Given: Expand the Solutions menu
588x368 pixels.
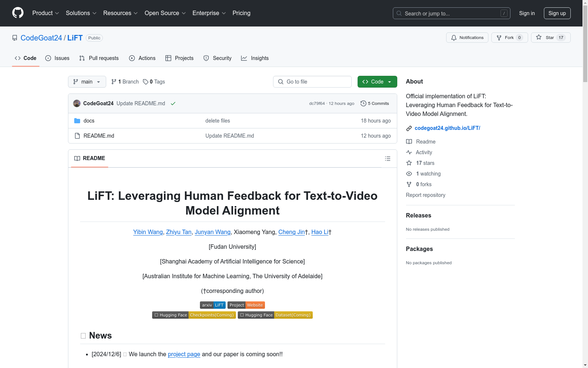Looking at the screenshot, I should pos(81,13).
